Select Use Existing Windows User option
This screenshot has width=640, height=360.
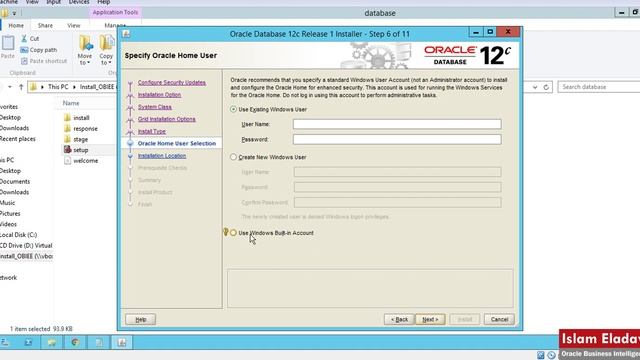233,109
